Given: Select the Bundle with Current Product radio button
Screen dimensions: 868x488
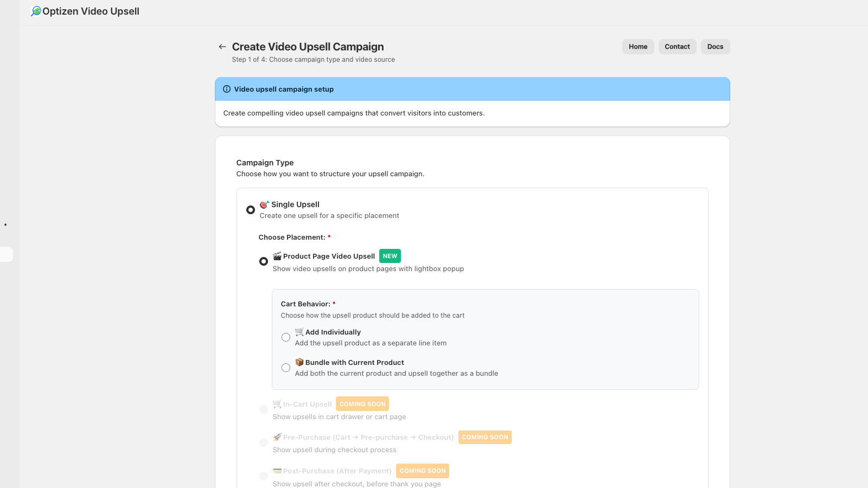Looking at the screenshot, I should 286,367.
